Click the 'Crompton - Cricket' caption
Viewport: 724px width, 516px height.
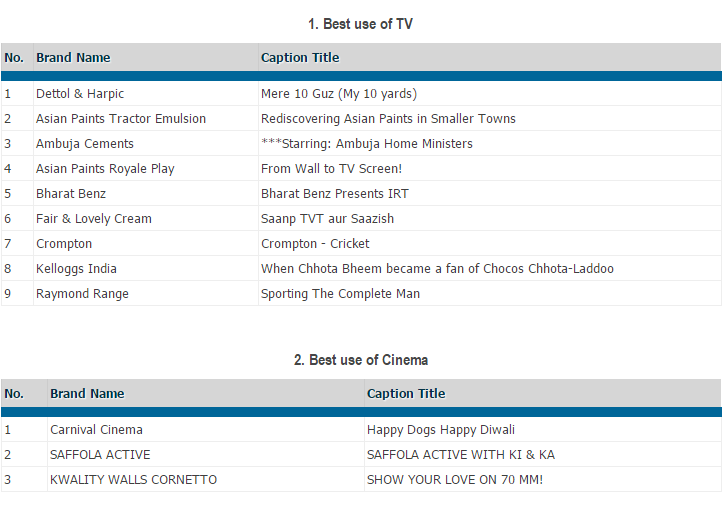click(315, 244)
